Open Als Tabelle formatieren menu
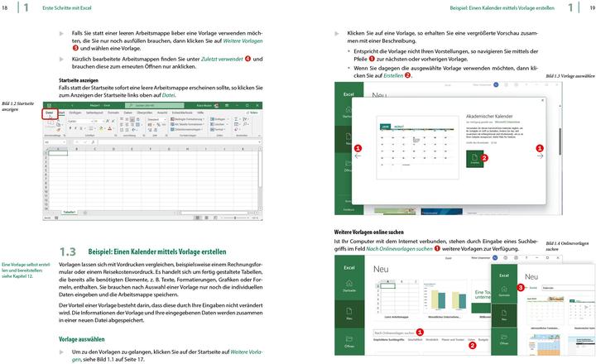The height and width of the screenshot is (364, 596). 187,124
